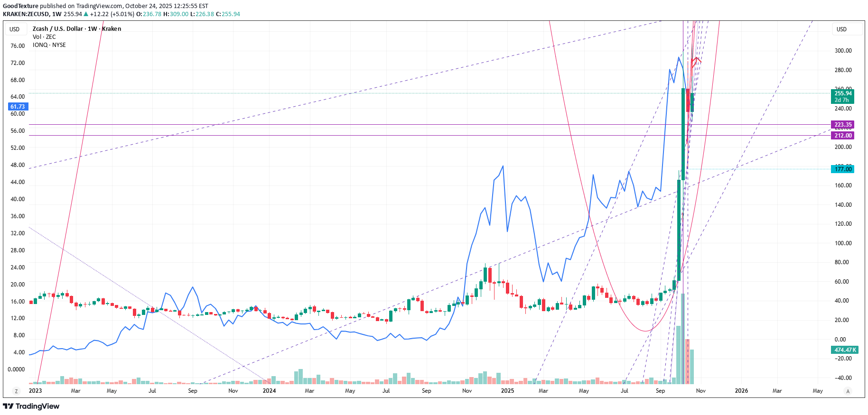Open the GoodTexture author link
868x415 pixels.
[x=20, y=6]
